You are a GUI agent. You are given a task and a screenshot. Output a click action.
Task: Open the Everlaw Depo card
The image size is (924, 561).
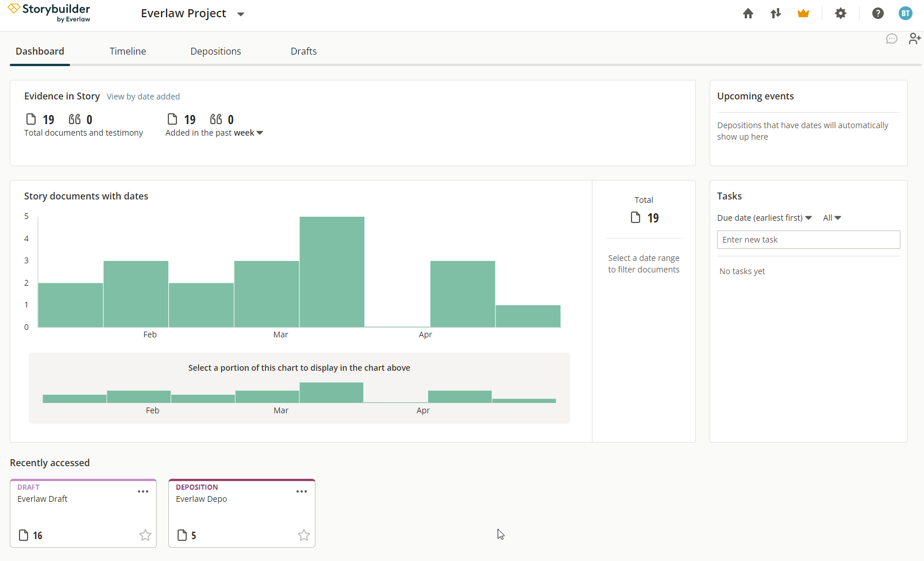(x=242, y=513)
